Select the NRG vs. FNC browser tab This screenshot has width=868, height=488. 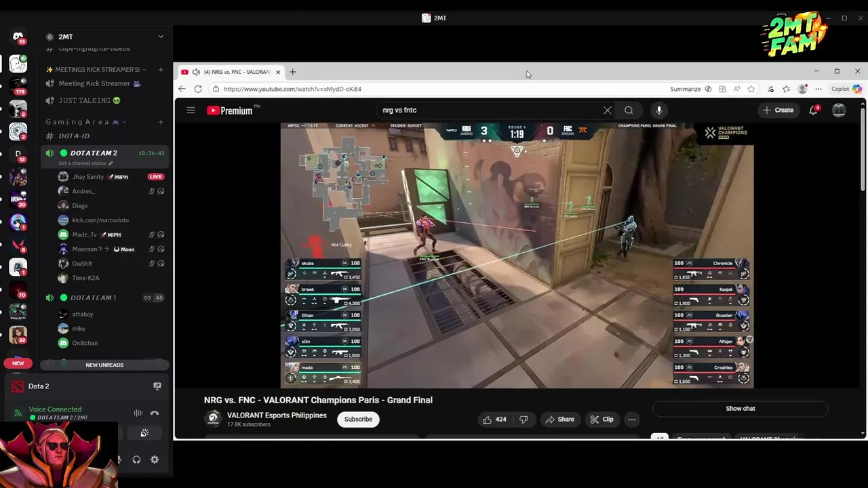click(x=232, y=72)
